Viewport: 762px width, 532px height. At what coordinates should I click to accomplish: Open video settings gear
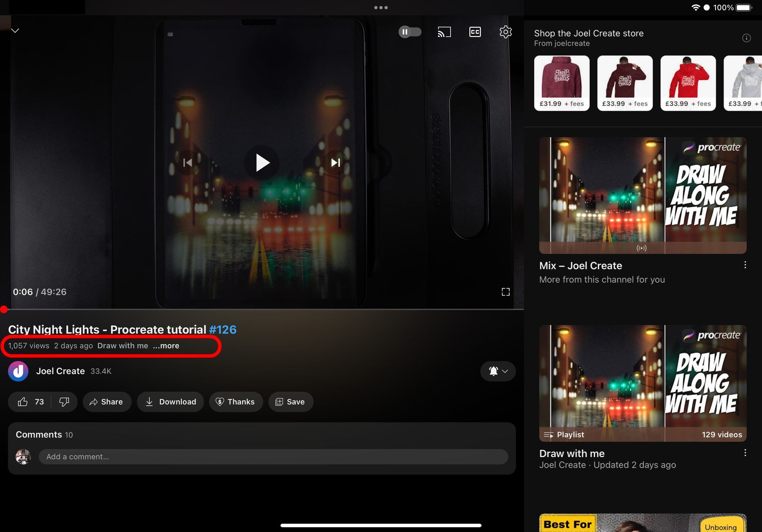tap(505, 32)
